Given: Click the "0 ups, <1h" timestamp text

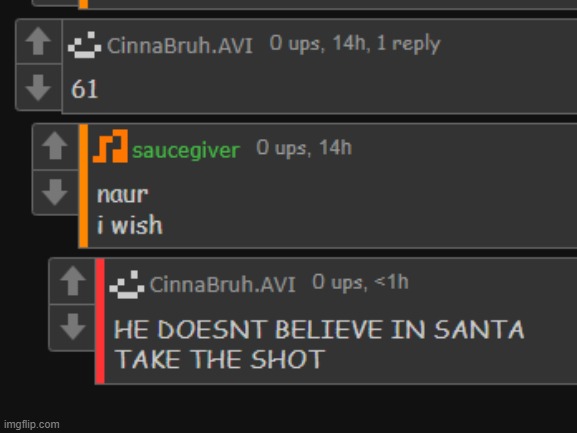Looking at the screenshot, I should (x=360, y=282).
